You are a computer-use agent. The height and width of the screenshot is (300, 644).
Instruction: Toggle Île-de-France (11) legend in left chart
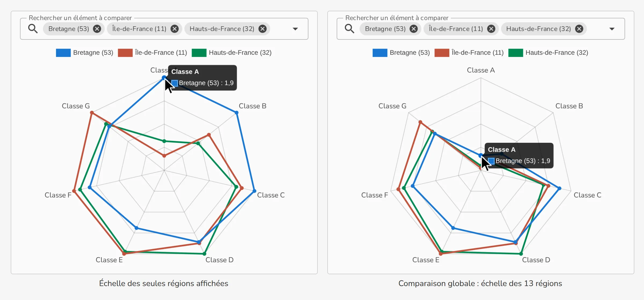(x=152, y=53)
